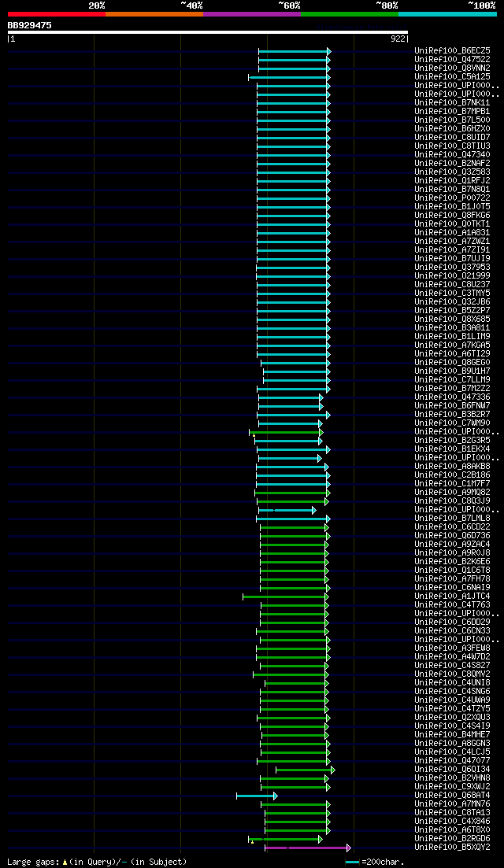Select the UniRef100_B7M2Z2 label

pyautogui.click(x=452, y=388)
